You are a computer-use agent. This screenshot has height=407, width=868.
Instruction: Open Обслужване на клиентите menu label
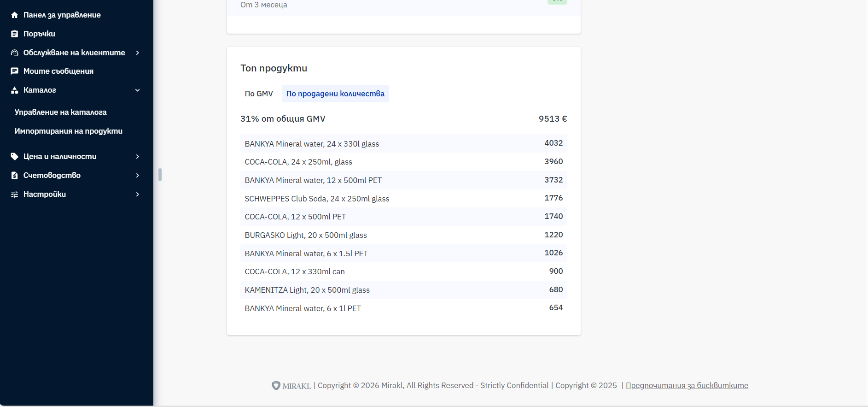(x=74, y=53)
